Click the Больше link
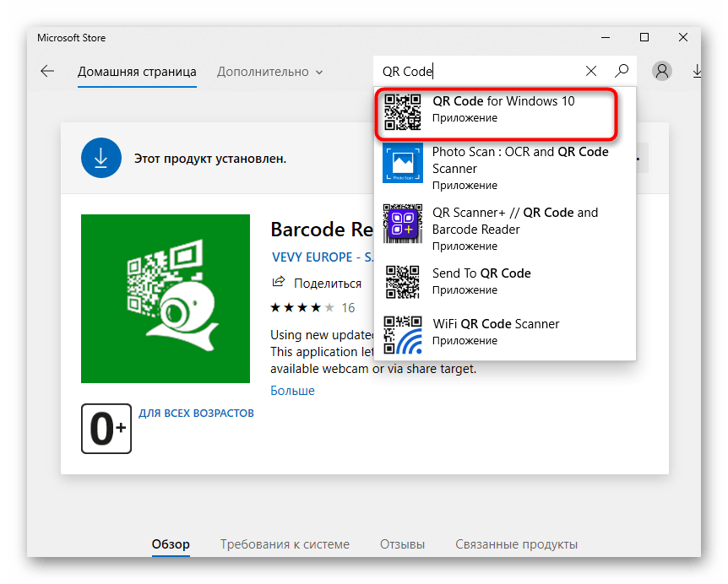The height and width of the screenshot is (584, 728). coord(292,391)
